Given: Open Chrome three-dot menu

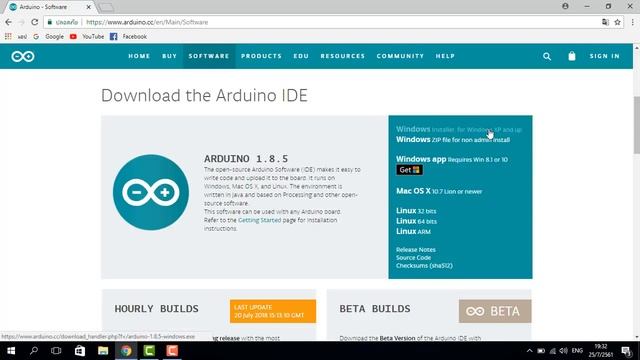Looking at the screenshot, I should coord(633,22).
